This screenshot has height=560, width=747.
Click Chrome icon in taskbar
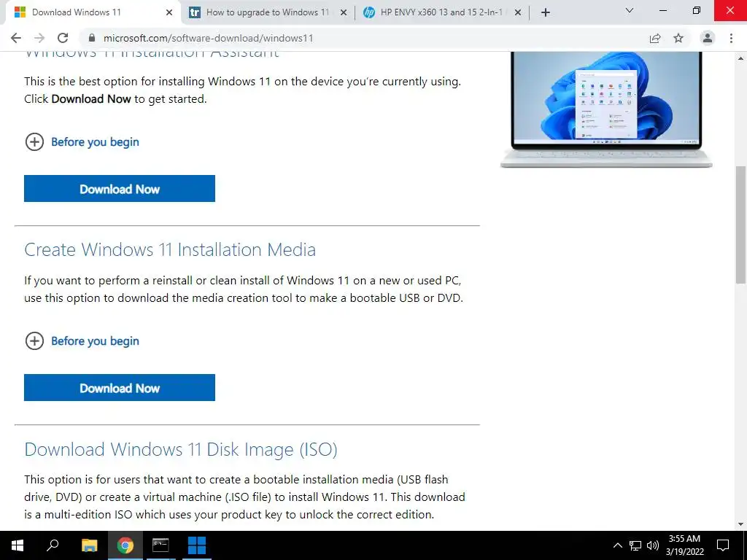coord(125,545)
